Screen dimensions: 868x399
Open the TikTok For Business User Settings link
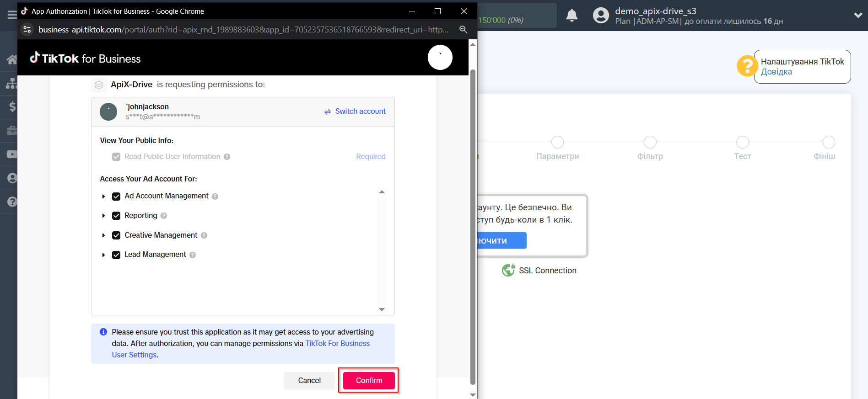click(241, 349)
